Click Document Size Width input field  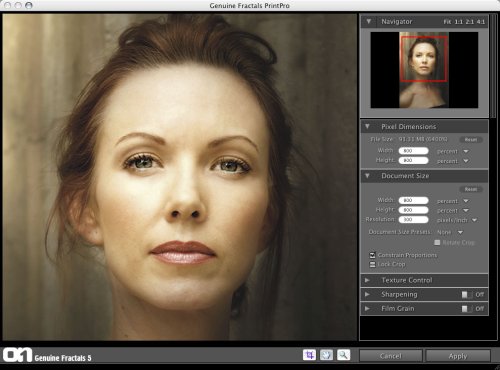click(x=413, y=200)
